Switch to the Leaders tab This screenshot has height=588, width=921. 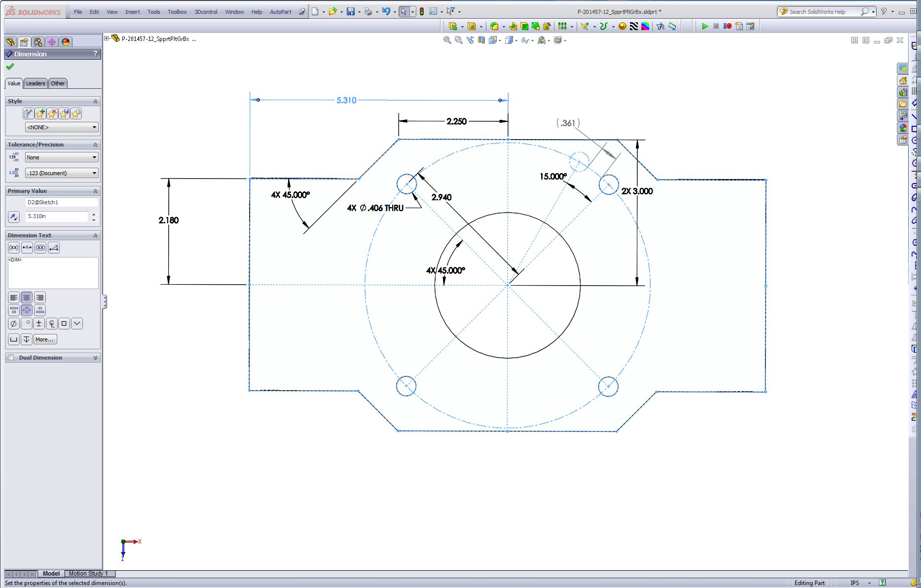tap(36, 83)
